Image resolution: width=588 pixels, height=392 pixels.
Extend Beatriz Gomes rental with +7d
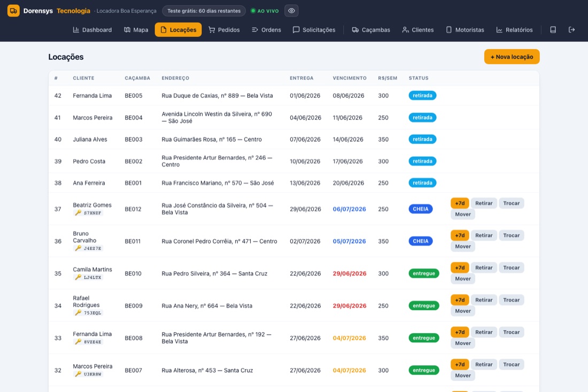[x=460, y=203]
